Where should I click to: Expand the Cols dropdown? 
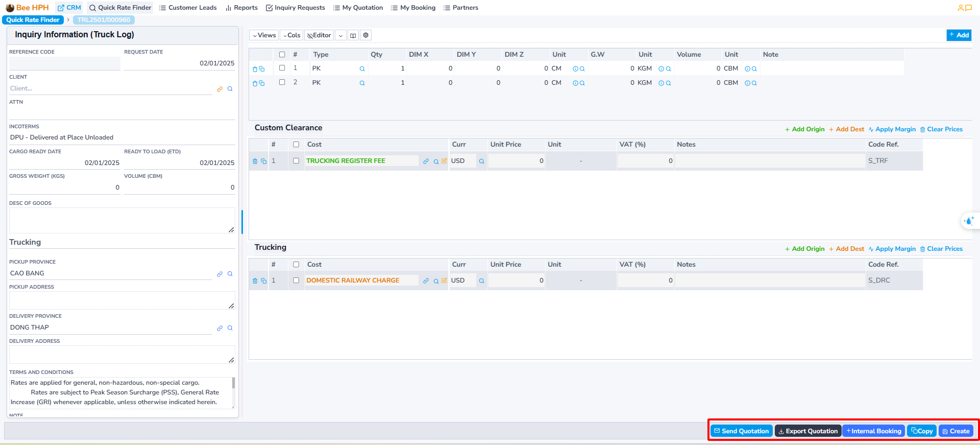tap(291, 35)
